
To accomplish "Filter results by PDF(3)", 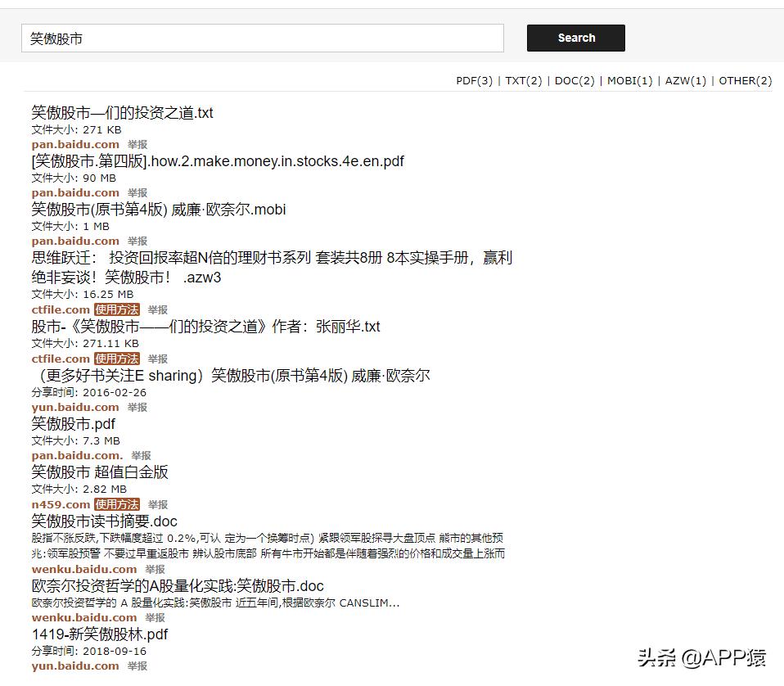I will [x=475, y=81].
